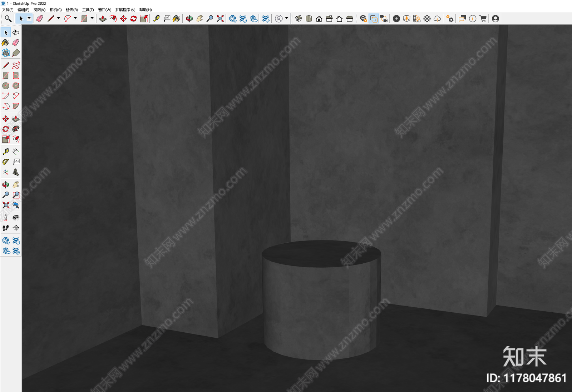The height and width of the screenshot is (392, 572).
Task: Switch to Back view icon
Action: (339, 19)
